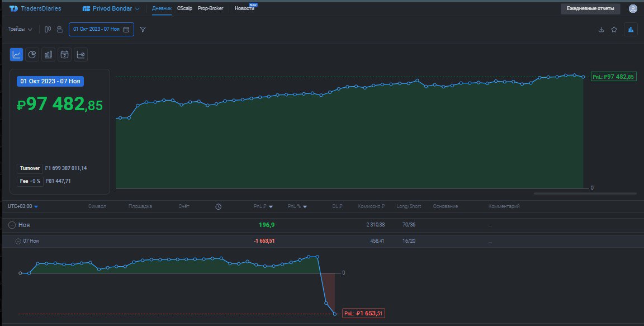Click the Комментарий column header
Screen dimensions: 644x326
(x=504, y=206)
